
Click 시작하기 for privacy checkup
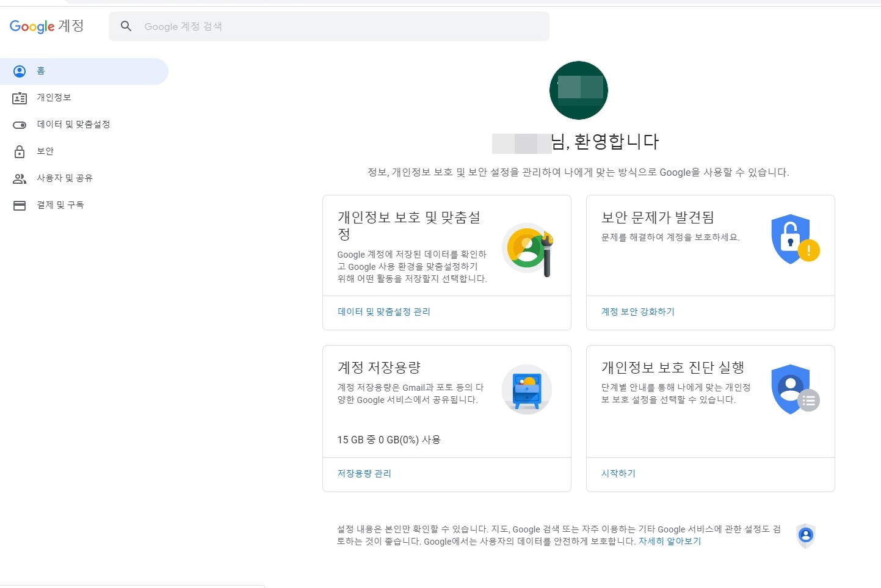[x=618, y=474]
